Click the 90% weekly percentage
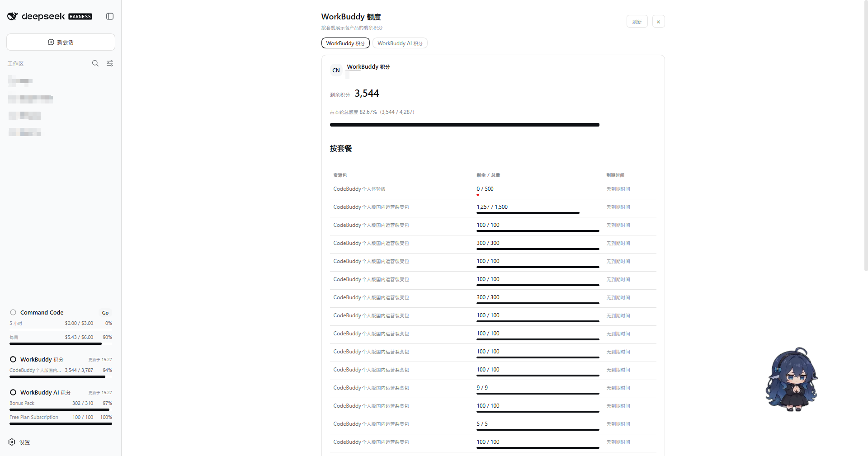 (x=108, y=338)
